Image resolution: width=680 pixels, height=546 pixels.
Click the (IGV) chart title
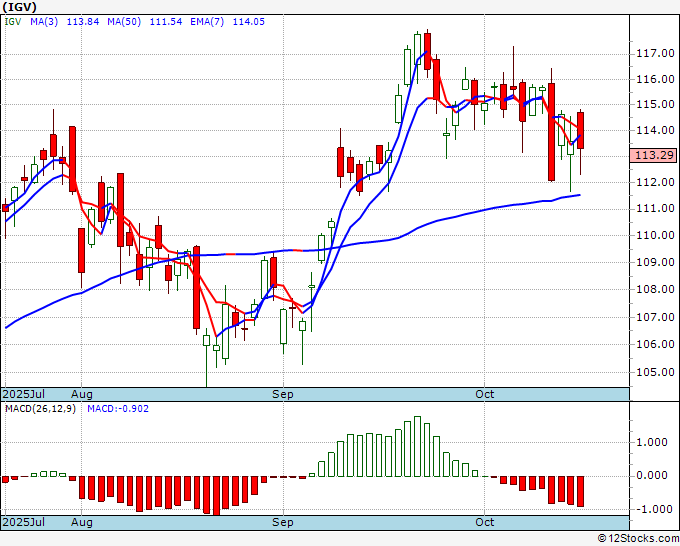click(x=20, y=7)
